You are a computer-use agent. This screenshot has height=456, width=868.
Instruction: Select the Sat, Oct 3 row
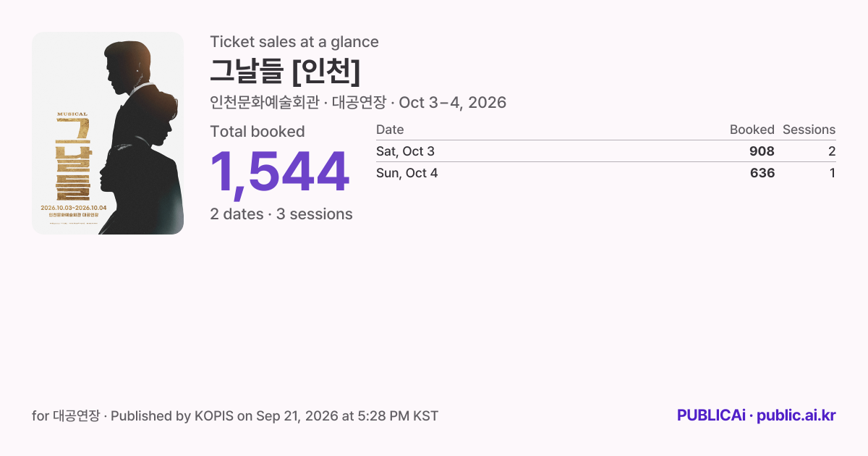click(606, 151)
